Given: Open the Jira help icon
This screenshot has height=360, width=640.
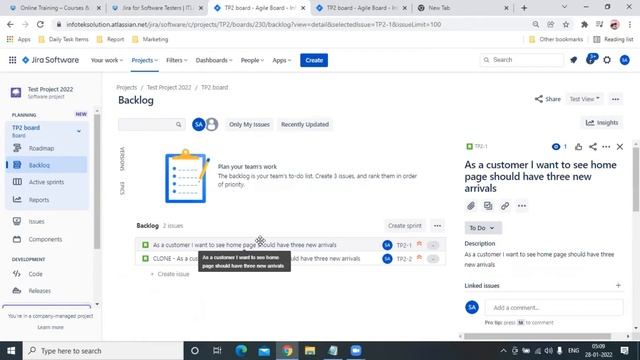Looking at the screenshot, I should click(591, 60).
